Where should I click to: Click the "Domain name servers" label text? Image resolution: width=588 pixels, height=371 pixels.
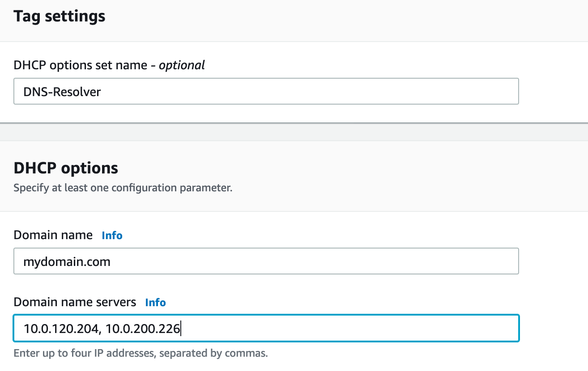click(75, 302)
